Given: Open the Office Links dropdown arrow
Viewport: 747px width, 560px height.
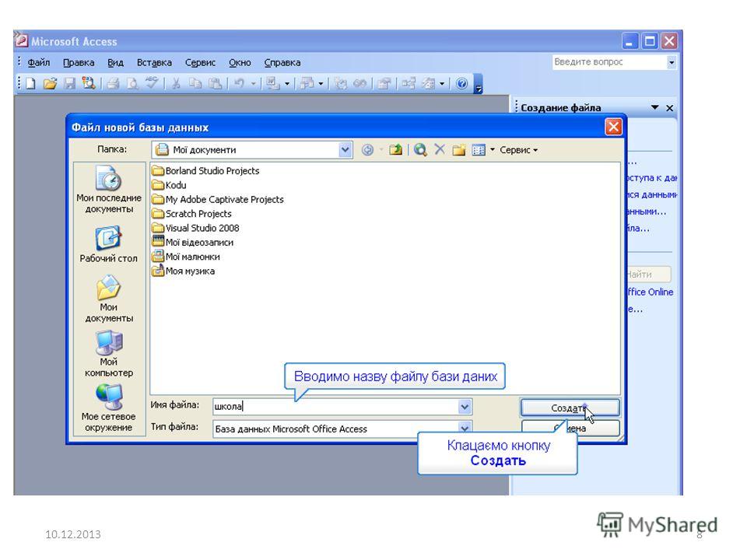Looking at the screenshot, I should [x=287, y=84].
